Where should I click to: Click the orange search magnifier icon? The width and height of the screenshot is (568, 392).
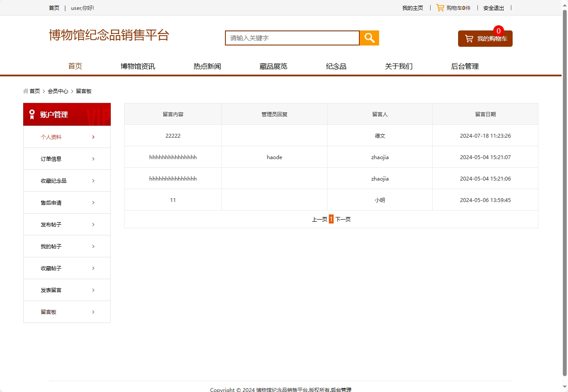369,38
